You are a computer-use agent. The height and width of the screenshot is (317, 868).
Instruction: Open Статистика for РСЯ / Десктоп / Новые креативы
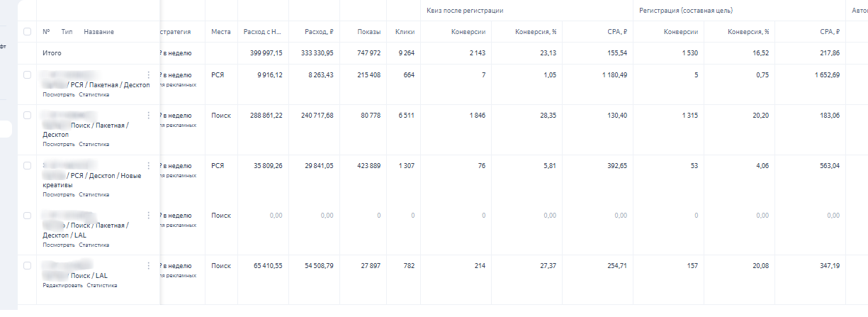(x=94, y=194)
